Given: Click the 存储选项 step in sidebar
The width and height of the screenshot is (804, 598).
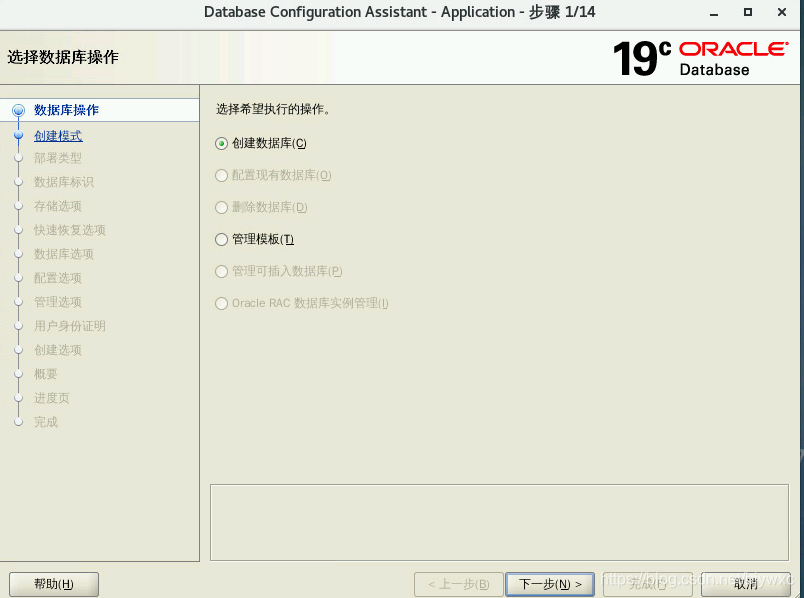Looking at the screenshot, I should 57,206.
